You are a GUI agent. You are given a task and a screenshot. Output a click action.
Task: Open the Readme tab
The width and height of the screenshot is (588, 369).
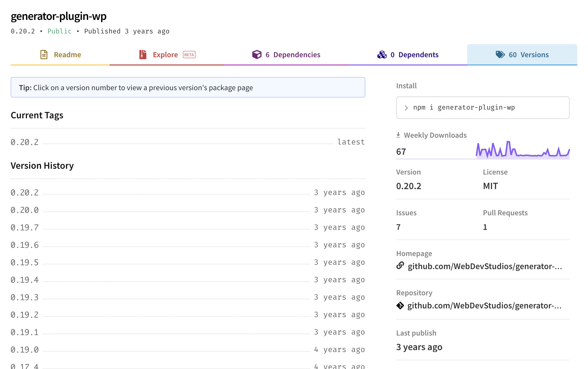click(x=60, y=55)
